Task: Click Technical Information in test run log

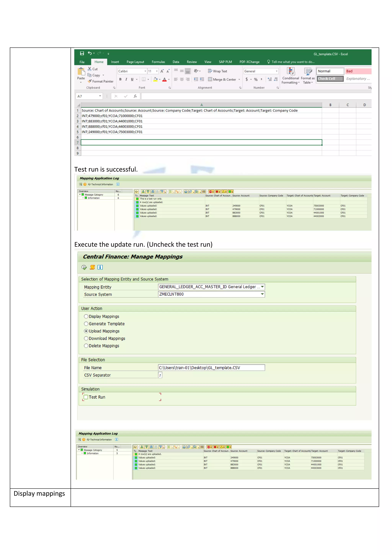Action: click(x=100, y=184)
